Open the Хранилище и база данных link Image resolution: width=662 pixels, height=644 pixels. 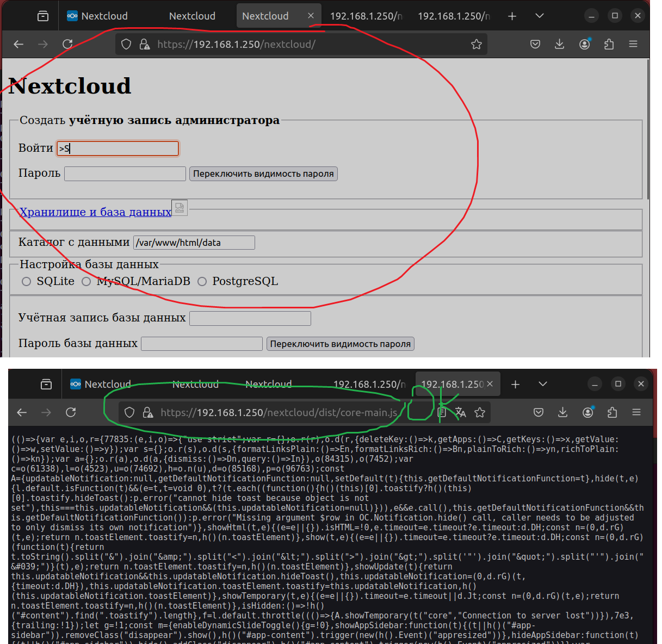pos(95,212)
